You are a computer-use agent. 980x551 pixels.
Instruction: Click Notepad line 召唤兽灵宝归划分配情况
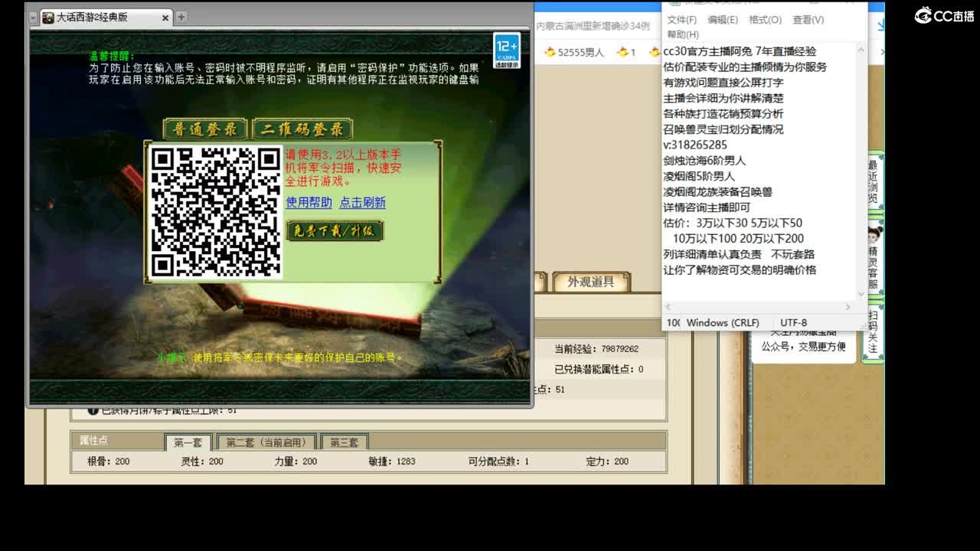point(724,129)
